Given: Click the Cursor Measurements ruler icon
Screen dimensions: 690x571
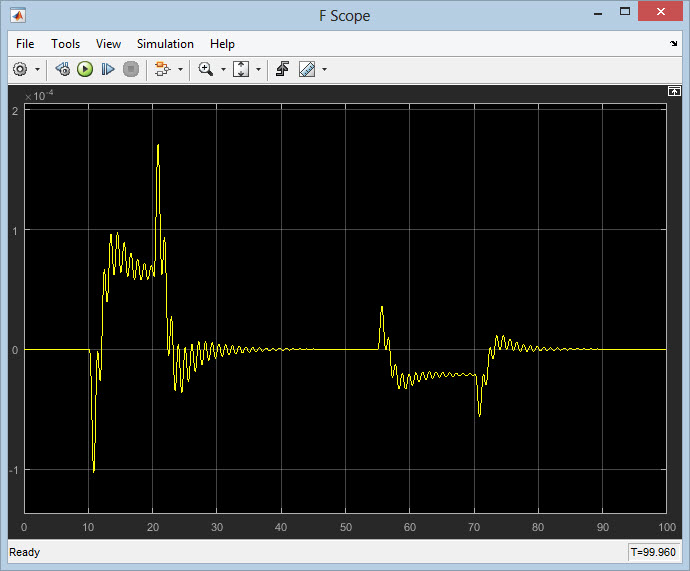Looking at the screenshot, I should pos(307,69).
